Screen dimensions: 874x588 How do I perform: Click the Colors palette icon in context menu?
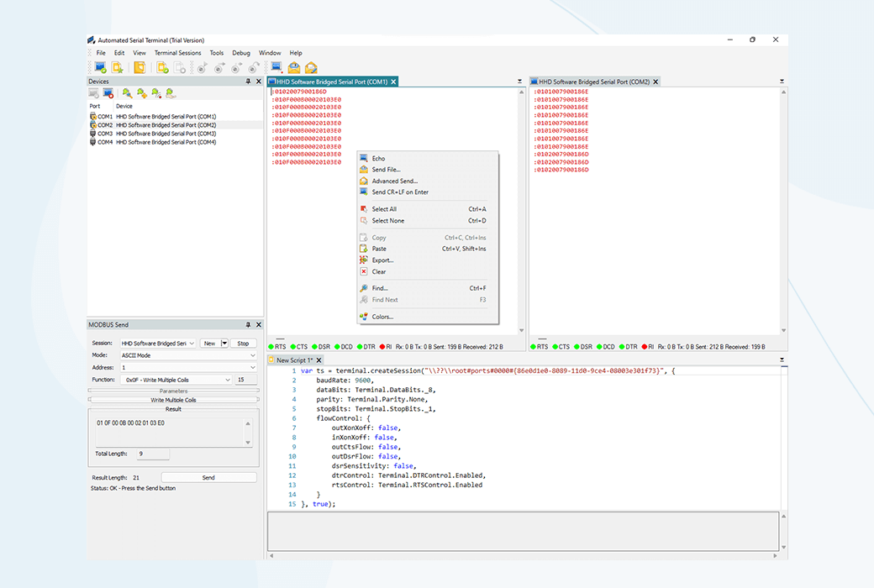[x=364, y=317]
